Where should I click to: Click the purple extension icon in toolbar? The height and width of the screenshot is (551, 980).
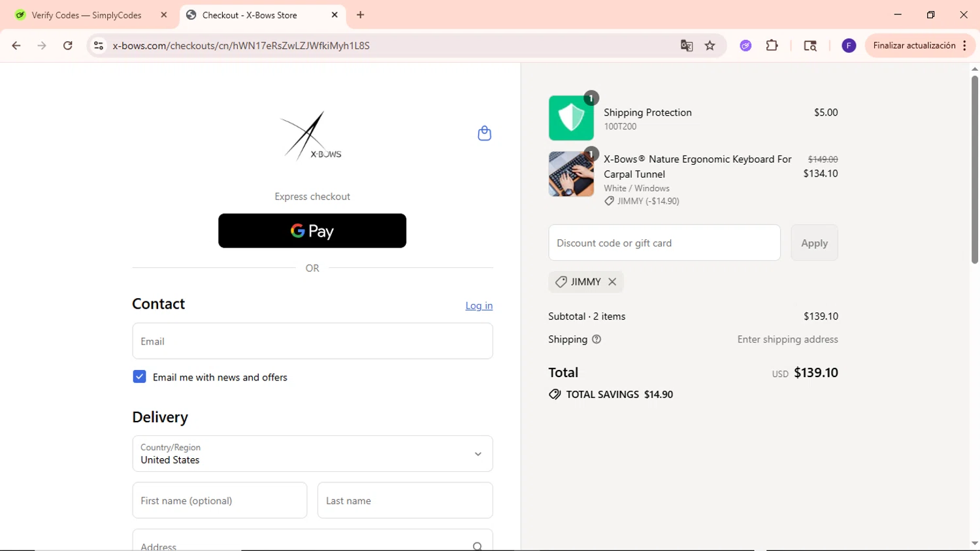[x=745, y=46]
